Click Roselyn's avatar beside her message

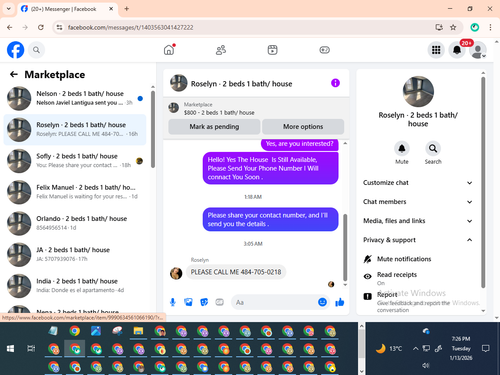point(176,273)
